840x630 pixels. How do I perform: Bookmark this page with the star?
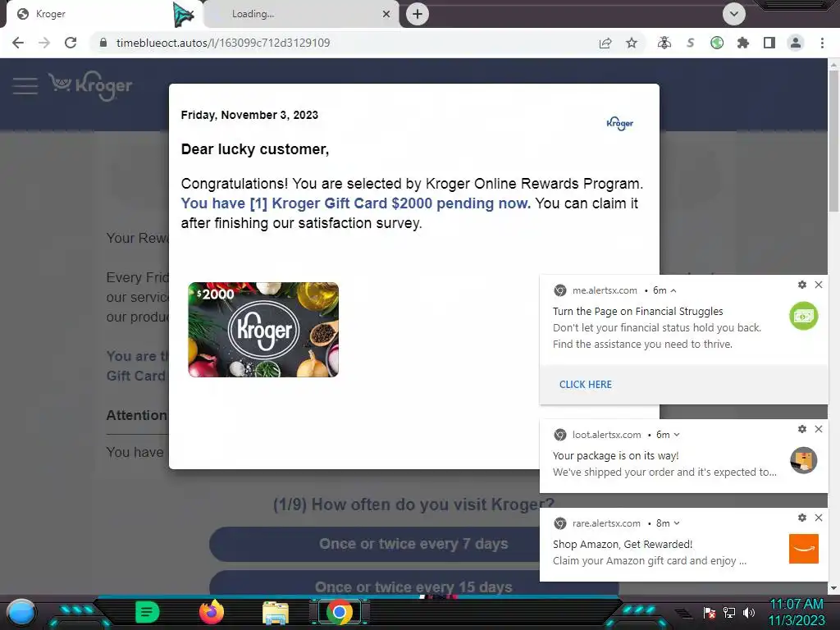(632, 43)
